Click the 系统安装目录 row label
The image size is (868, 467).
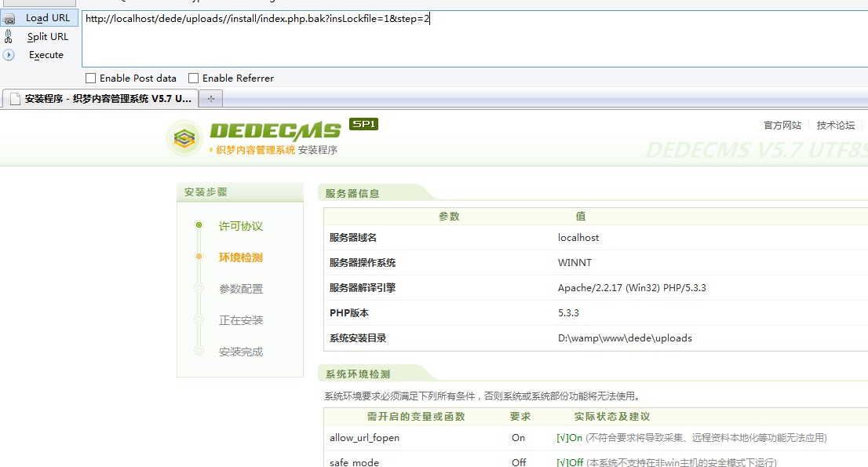pos(358,338)
